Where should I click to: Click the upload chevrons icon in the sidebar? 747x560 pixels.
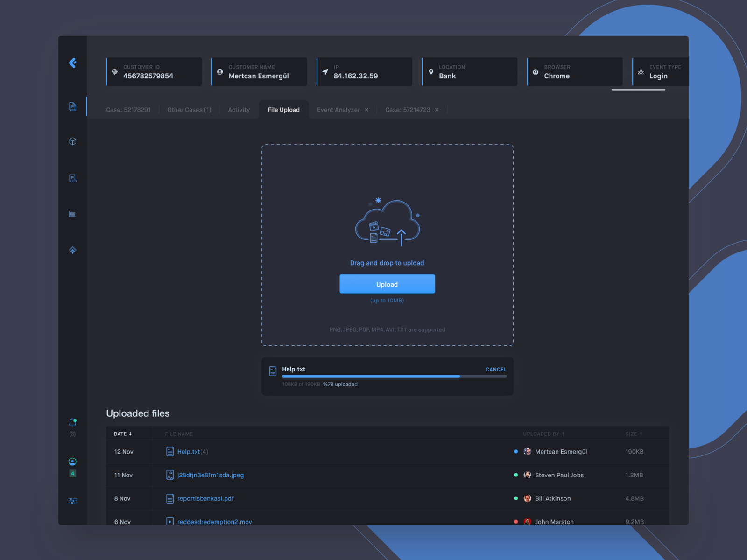click(x=72, y=250)
